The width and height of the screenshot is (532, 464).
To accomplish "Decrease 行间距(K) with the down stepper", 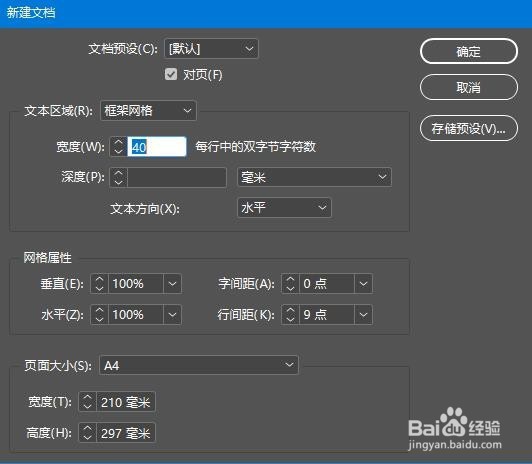I will click(290, 320).
